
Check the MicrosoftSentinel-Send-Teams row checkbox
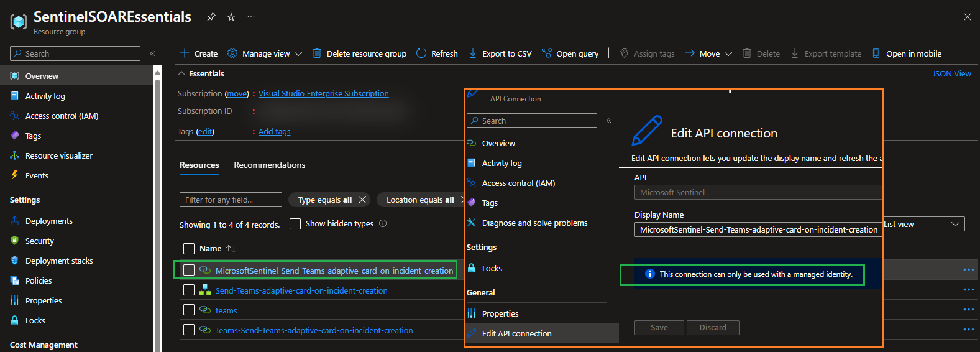click(x=189, y=270)
